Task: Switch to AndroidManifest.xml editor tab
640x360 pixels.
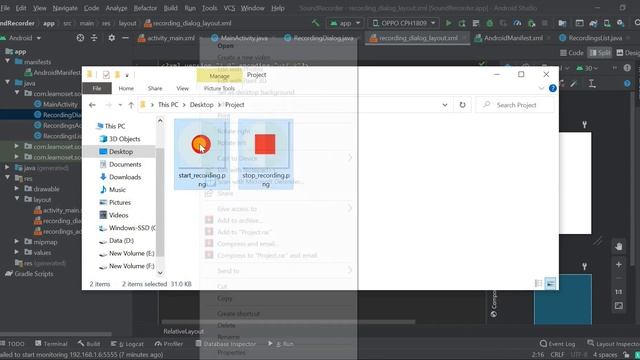Action: (513, 38)
